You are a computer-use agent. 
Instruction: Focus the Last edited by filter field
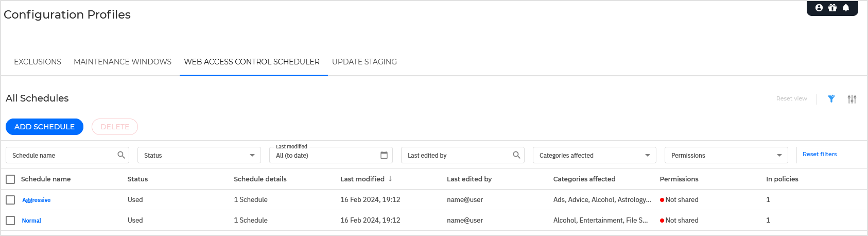[x=463, y=155]
